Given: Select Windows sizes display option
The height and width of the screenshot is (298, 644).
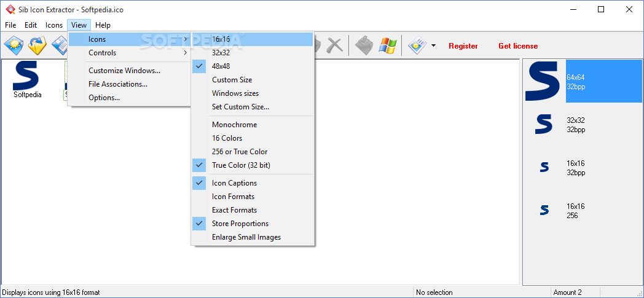Looking at the screenshot, I should click(253, 93).
